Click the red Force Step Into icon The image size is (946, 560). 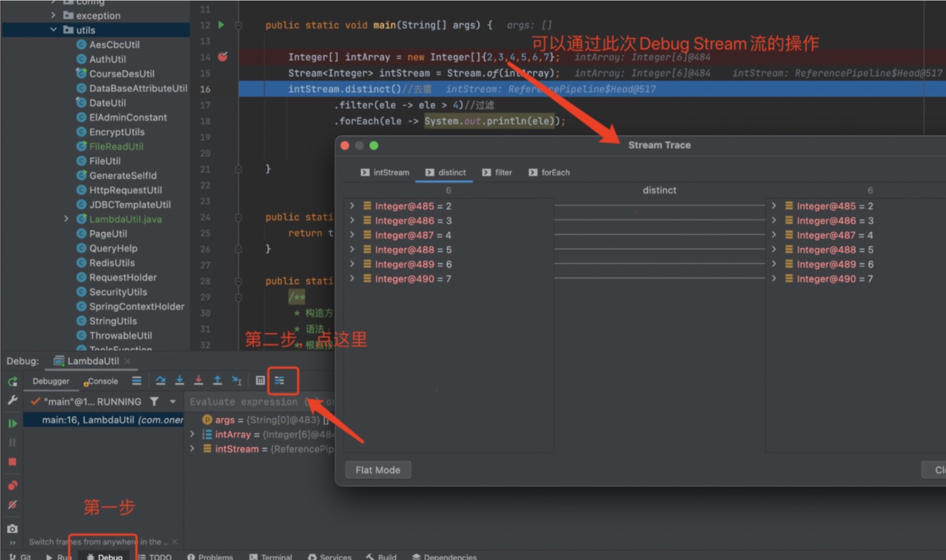[x=198, y=380]
